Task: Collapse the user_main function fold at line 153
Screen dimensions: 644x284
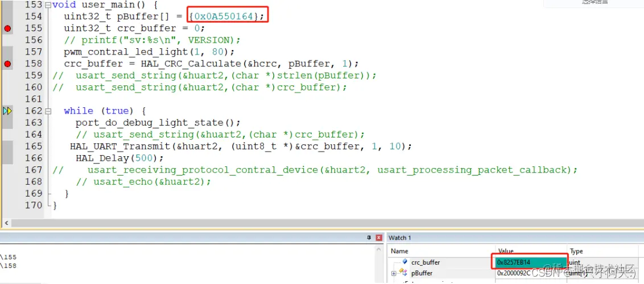Action: pyautogui.click(x=48, y=6)
